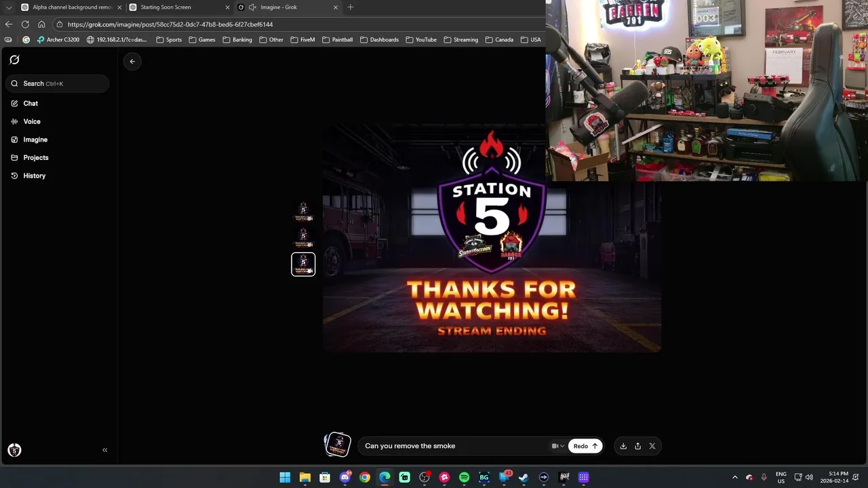Select the first image version thumbnail

tap(303, 212)
